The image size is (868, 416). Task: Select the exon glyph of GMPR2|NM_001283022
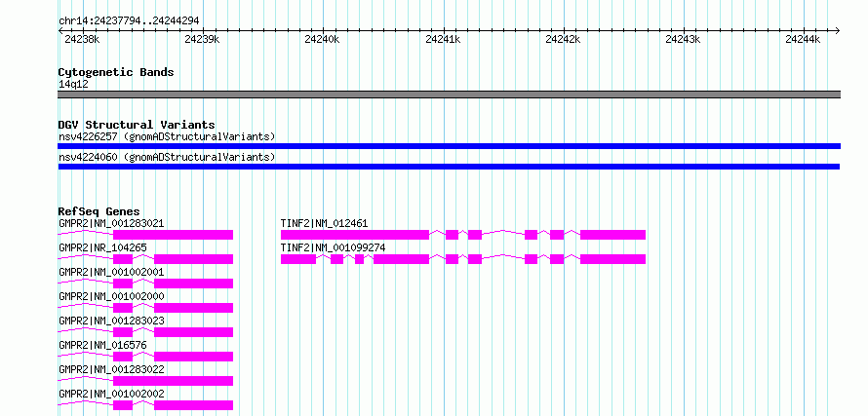click(174, 381)
